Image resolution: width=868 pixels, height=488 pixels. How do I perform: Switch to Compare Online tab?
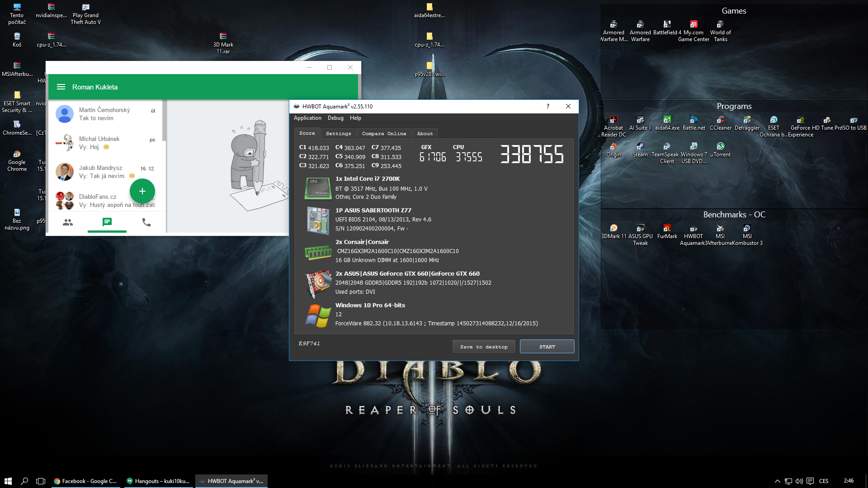click(x=384, y=134)
